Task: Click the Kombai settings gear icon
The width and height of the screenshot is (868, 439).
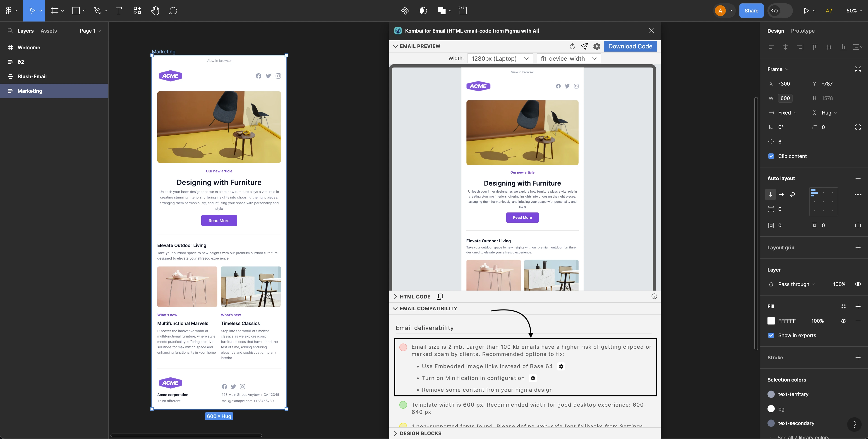Action: (x=596, y=46)
